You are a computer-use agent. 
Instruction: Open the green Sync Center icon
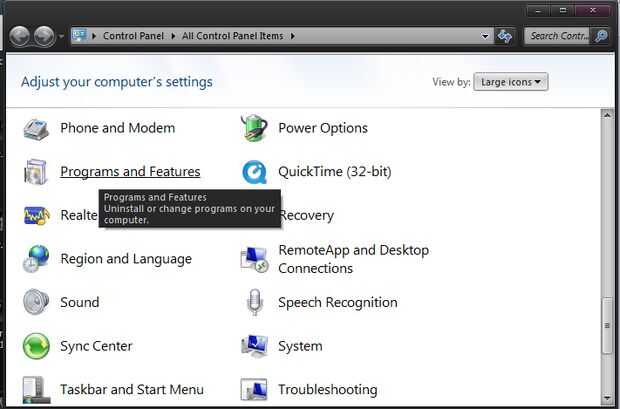pyautogui.click(x=36, y=346)
